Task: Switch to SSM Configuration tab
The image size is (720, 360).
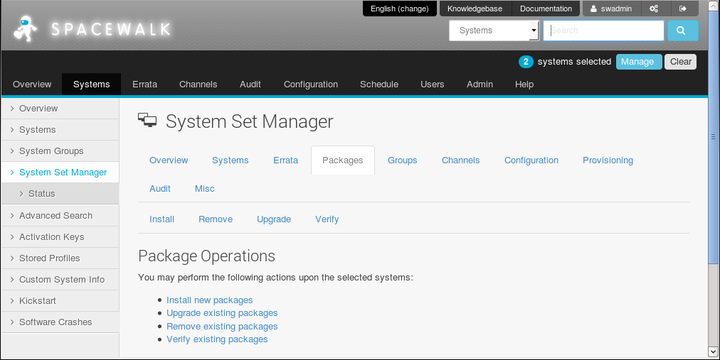Action: [x=531, y=160]
